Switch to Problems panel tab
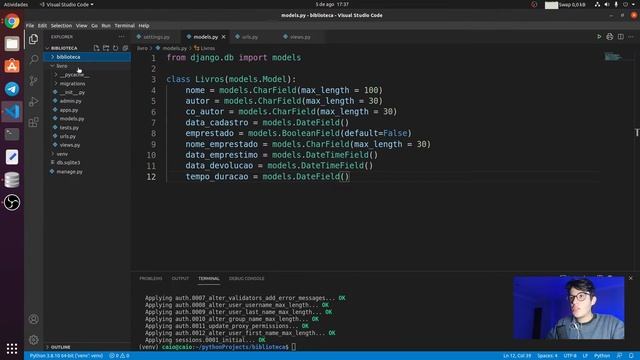The width and height of the screenshot is (640, 360). [151, 278]
